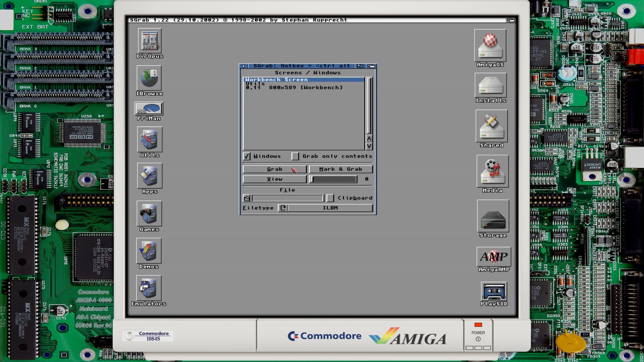Select the Installs disk icon
This screenshot has width=644, height=362.
pos(491,85)
